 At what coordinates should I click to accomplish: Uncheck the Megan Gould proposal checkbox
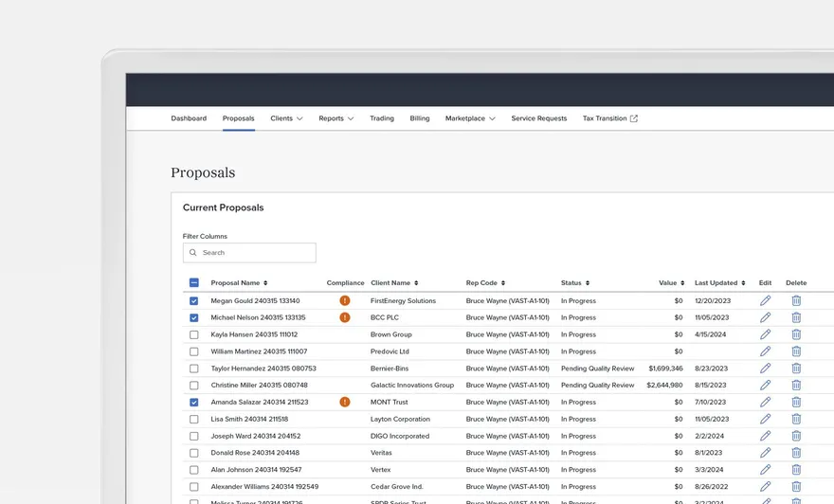[194, 301]
